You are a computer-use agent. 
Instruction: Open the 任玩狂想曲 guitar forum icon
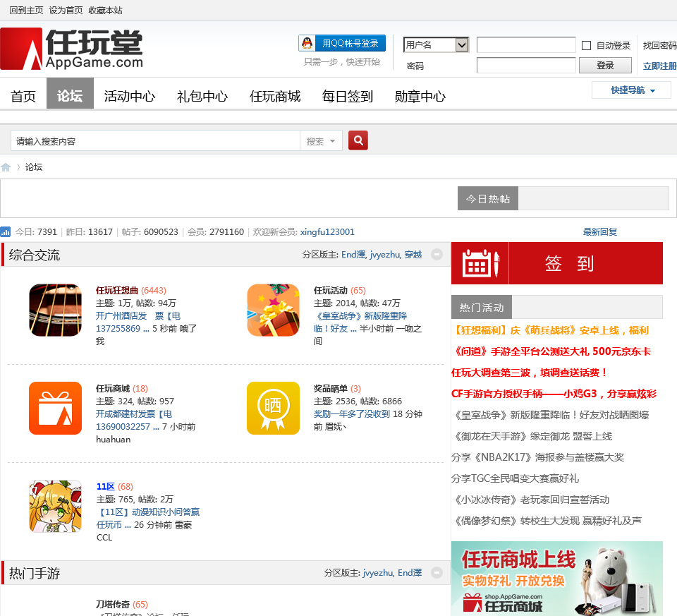(x=55, y=310)
